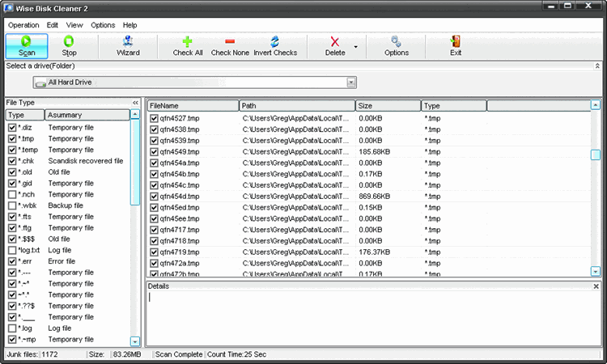The height and width of the screenshot is (364, 607).
Task: Stop the scan with the Stop button
Action: click(69, 46)
